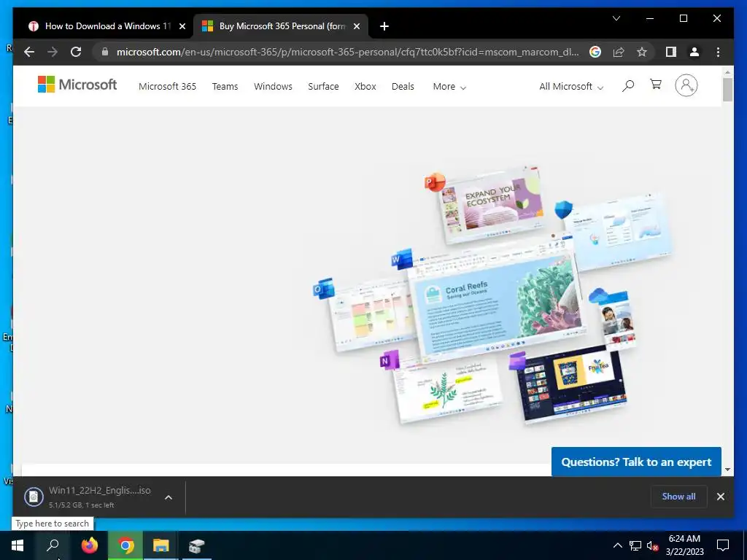This screenshot has height=560, width=747.
Task: Click the Chrome taskbar icon
Action: 125,545
